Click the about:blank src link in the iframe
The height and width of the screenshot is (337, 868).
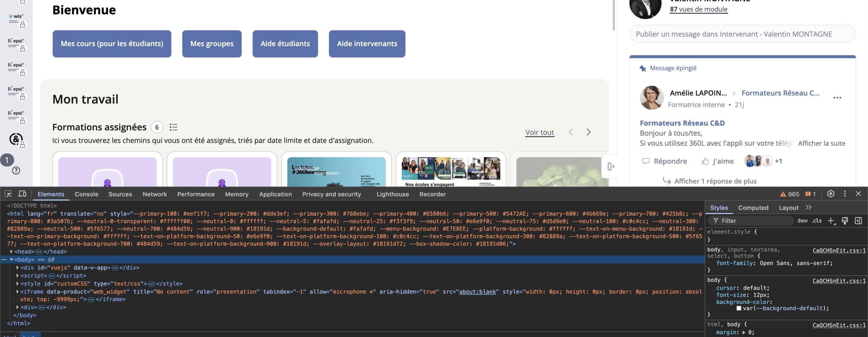477,292
